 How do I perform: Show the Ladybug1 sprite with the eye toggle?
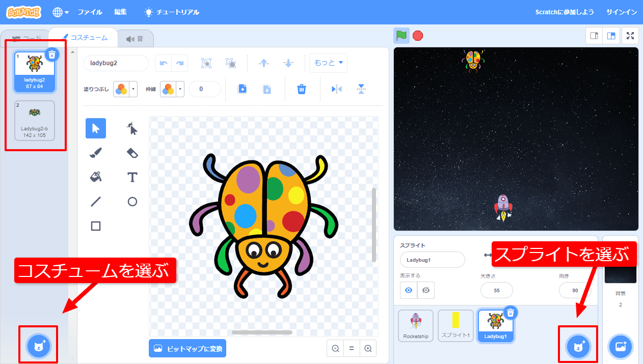pos(407,290)
